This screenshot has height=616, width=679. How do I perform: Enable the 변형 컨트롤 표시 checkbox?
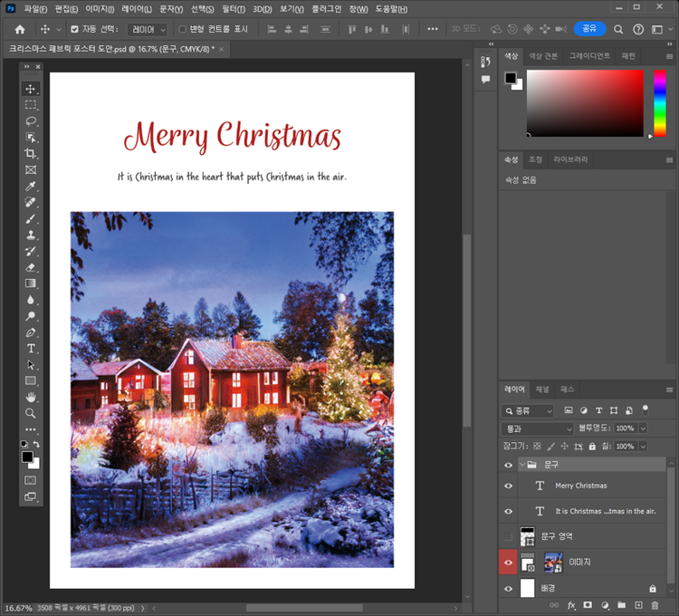click(182, 29)
